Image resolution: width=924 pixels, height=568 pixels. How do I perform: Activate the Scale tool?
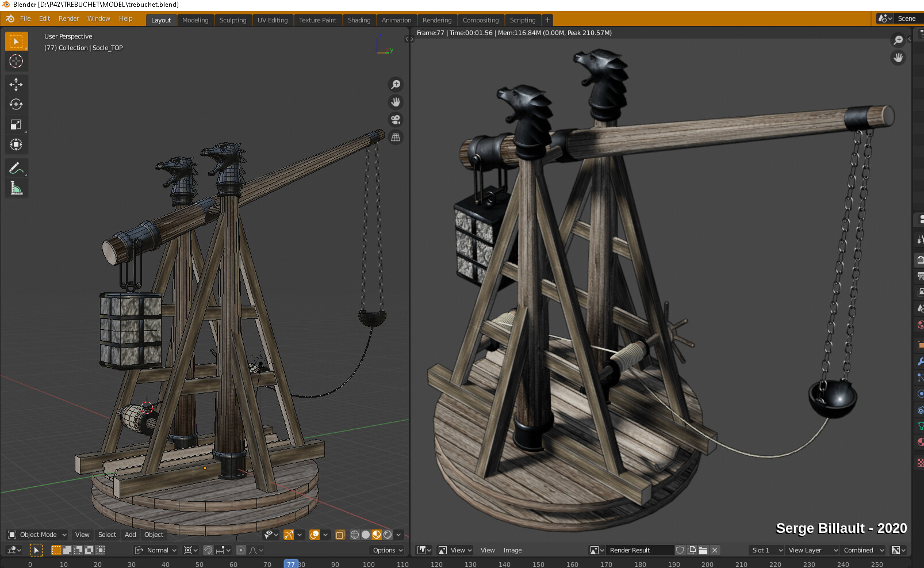coord(16,124)
